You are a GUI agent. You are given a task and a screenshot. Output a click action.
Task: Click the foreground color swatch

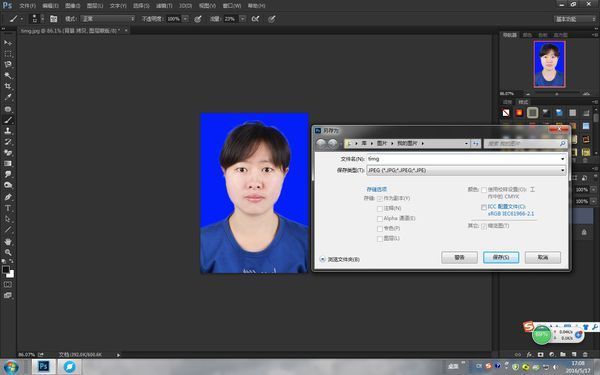5,269
